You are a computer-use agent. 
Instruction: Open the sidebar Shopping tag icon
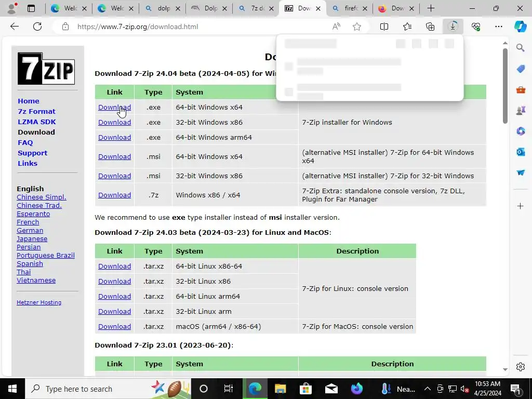point(521,69)
